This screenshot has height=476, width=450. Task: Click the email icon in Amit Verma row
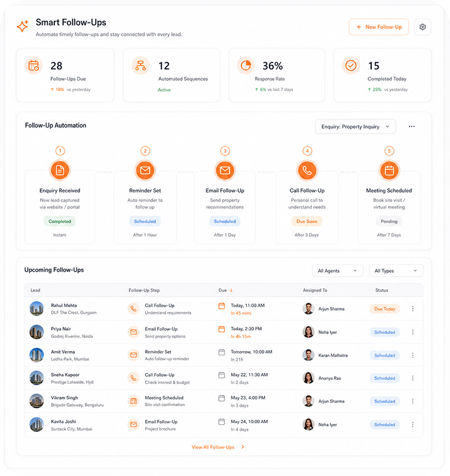(x=134, y=355)
